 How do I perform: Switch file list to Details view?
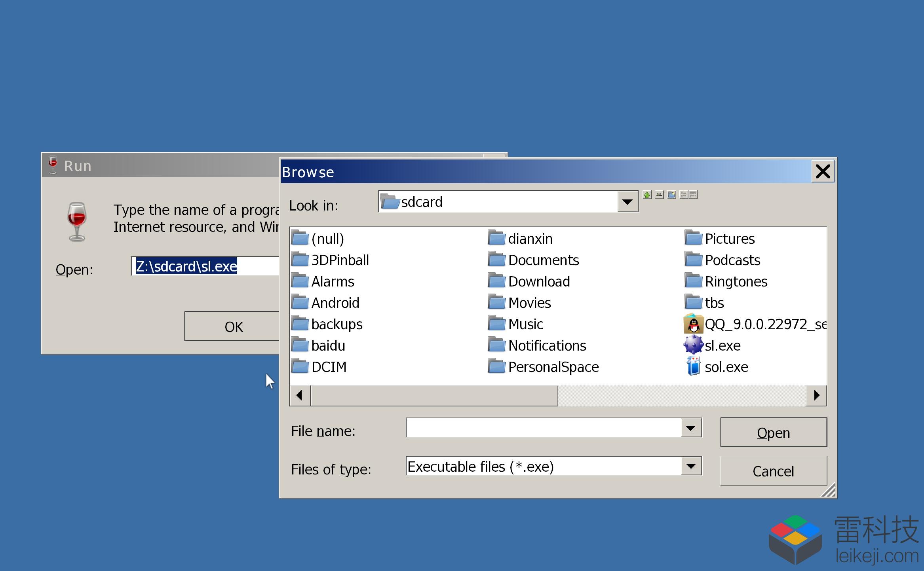coord(693,195)
